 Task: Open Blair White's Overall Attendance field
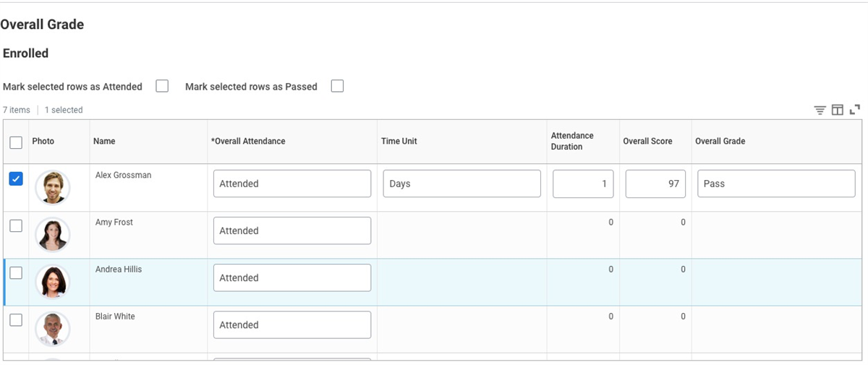(292, 325)
